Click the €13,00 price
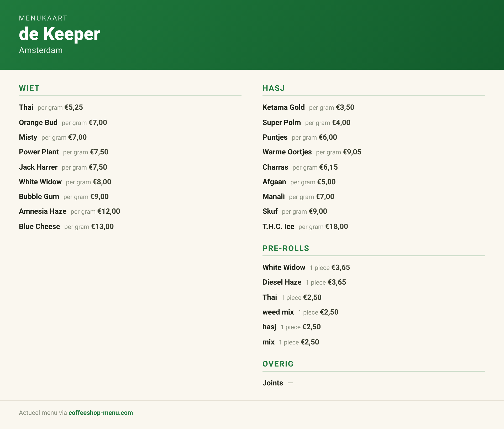This screenshot has width=504, height=429. (102, 227)
